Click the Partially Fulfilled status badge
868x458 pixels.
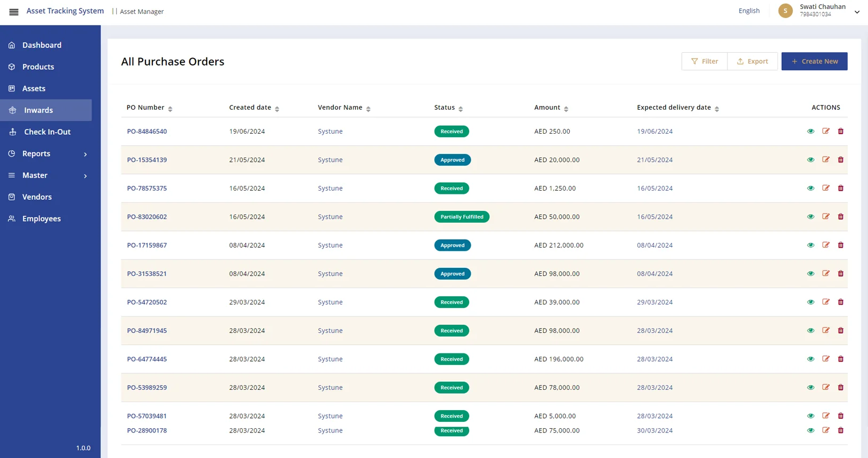click(462, 217)
